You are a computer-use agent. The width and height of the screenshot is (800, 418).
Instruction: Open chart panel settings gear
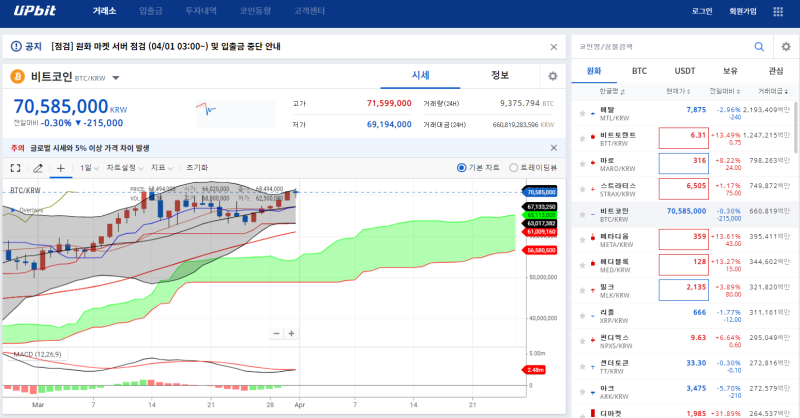coord(553,76)
